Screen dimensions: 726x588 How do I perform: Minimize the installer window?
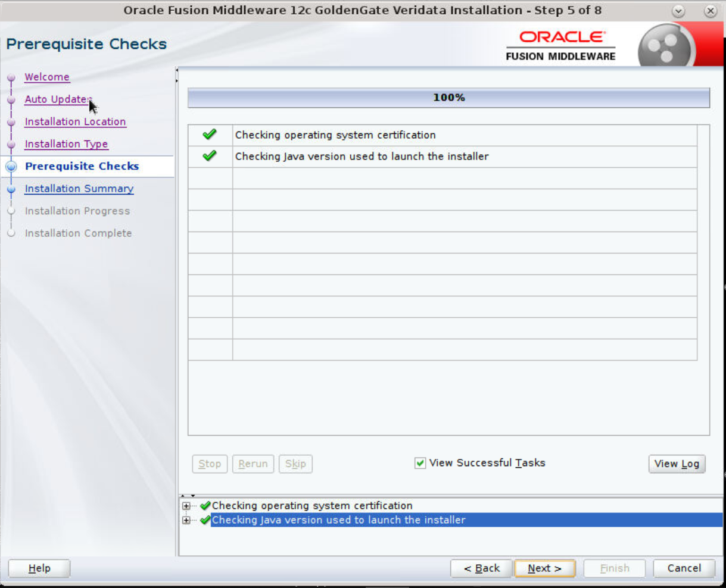678,11
